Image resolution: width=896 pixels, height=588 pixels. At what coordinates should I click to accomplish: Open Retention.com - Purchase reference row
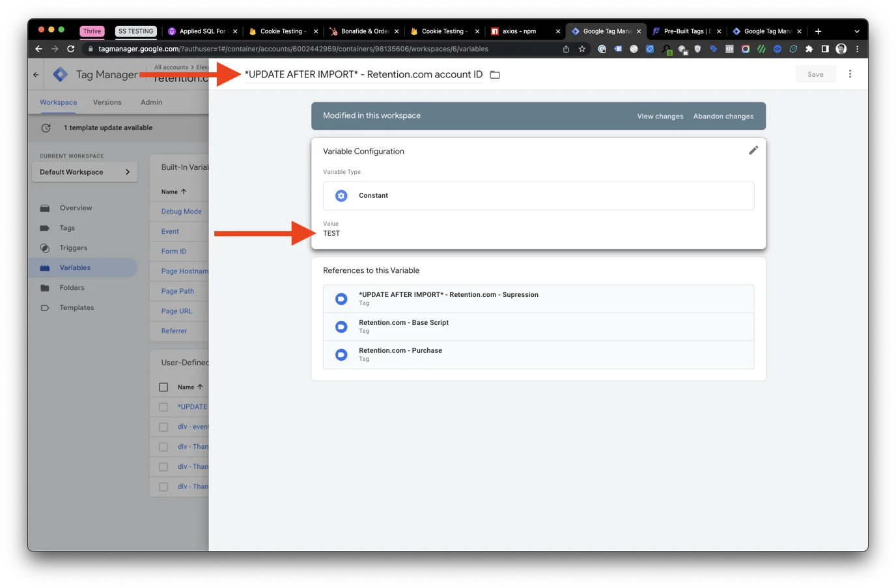pos(539,355)
